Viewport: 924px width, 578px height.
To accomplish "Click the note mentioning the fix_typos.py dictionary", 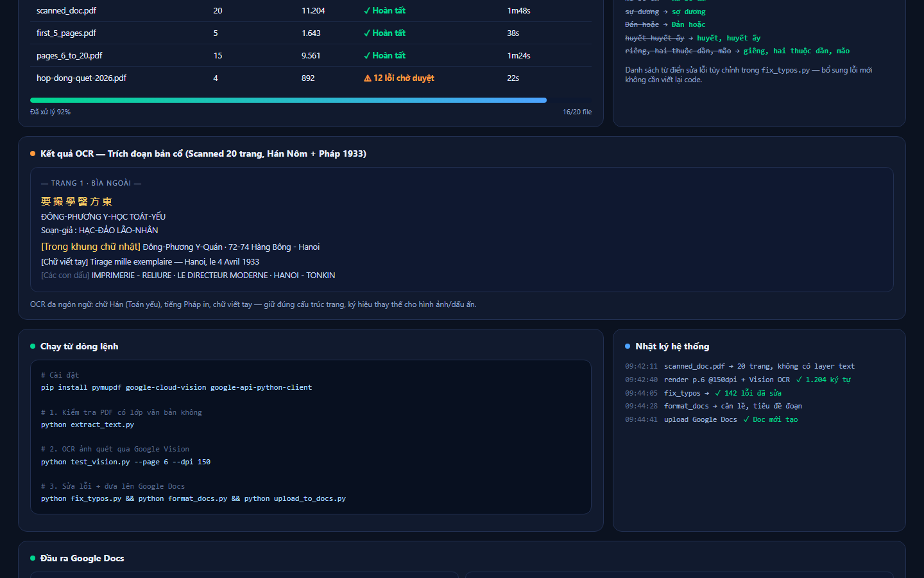I will 749,74.
